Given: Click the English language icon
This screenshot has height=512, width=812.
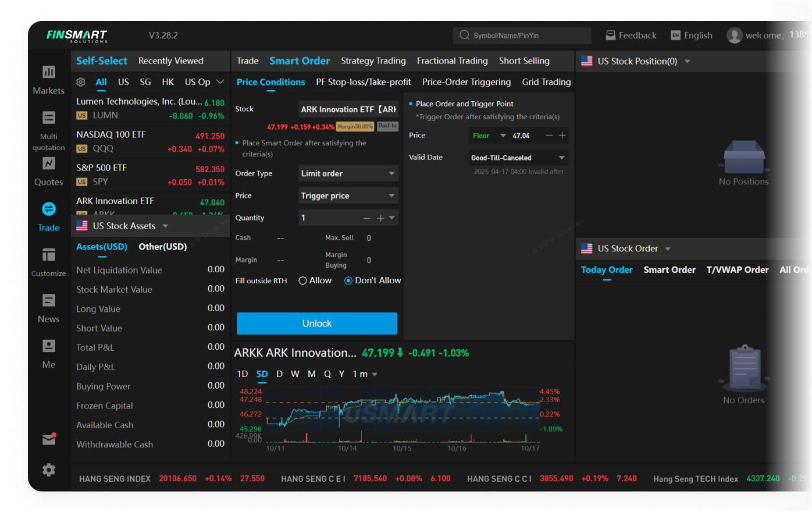Looking at the screenshot, I should click(675, 35).
